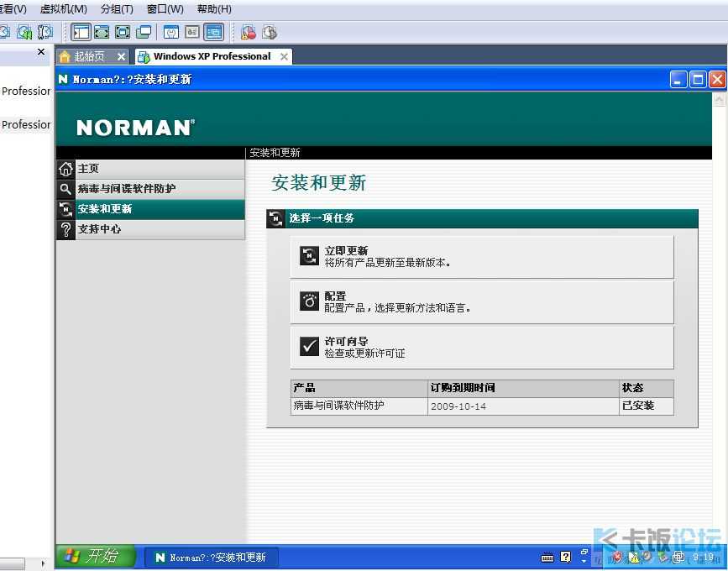Click the Update Now (立即更新) icon
Image resolution: width=728 pixels, height=571 pixels.
[x=309, y=256]
